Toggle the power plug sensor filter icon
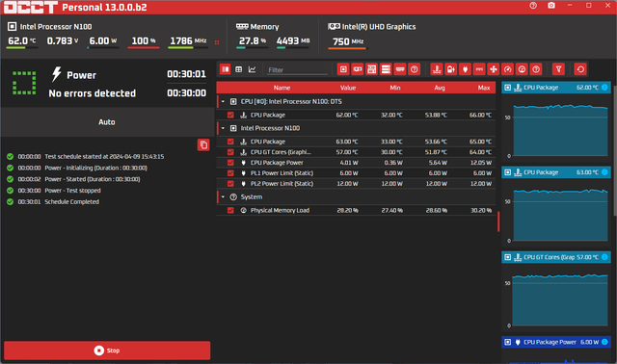The width and height of the screenshot is (617, 364). click(x=465, y=69)
